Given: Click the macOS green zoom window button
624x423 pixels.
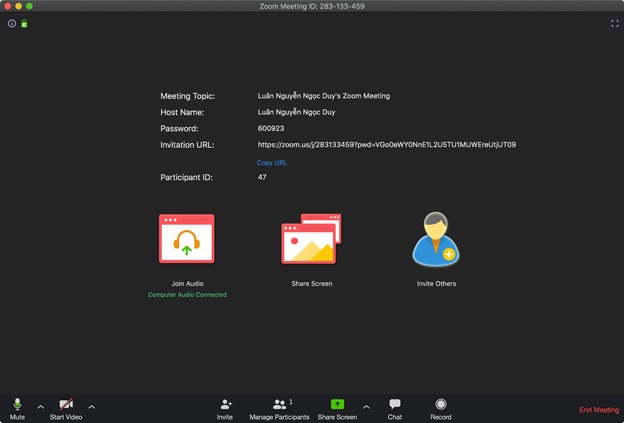Looking at the screenshot, I should click(x=30, y=6).
